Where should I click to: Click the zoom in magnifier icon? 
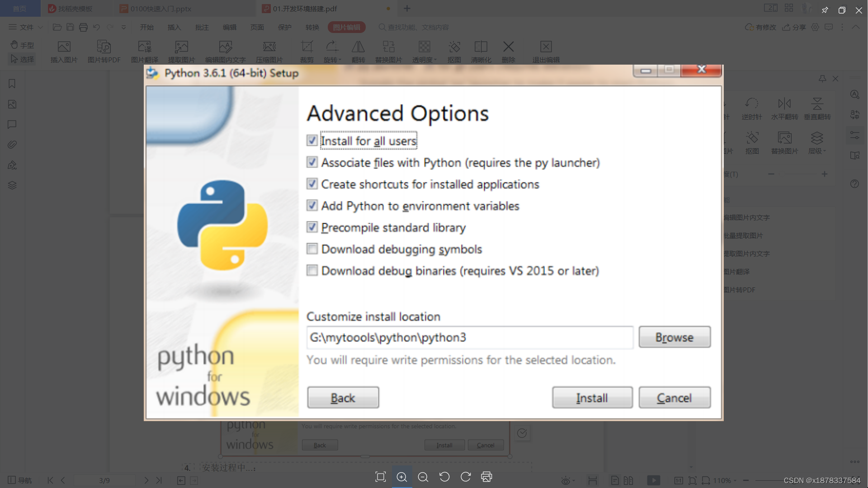click(401, 477)
